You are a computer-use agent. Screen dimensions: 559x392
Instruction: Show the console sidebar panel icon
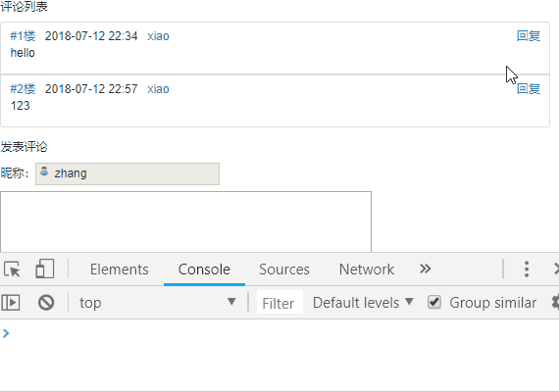[x=11, y=303]
